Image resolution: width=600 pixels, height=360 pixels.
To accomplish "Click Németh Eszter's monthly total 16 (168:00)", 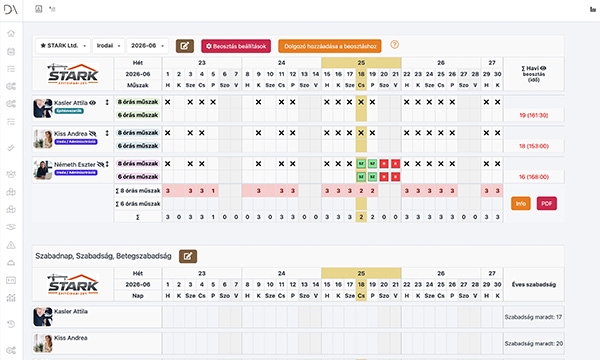I will point(534,177).
